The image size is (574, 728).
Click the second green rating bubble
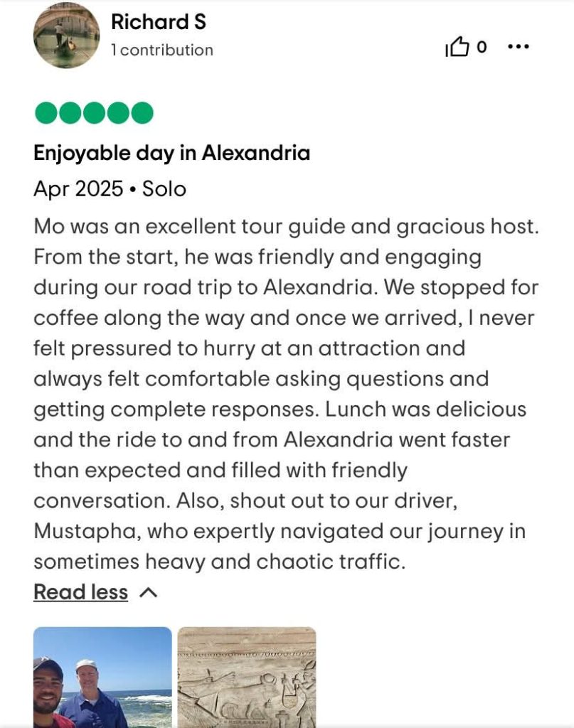[x=70, y=113]
